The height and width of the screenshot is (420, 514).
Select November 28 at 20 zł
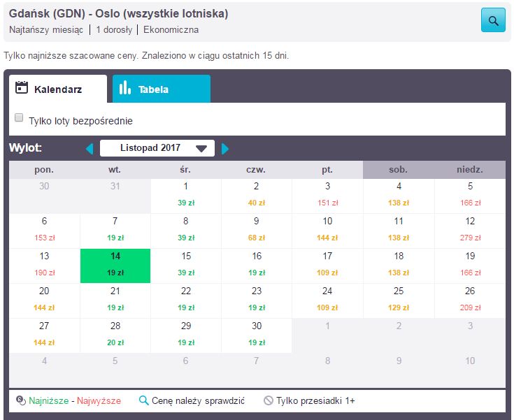115,335
